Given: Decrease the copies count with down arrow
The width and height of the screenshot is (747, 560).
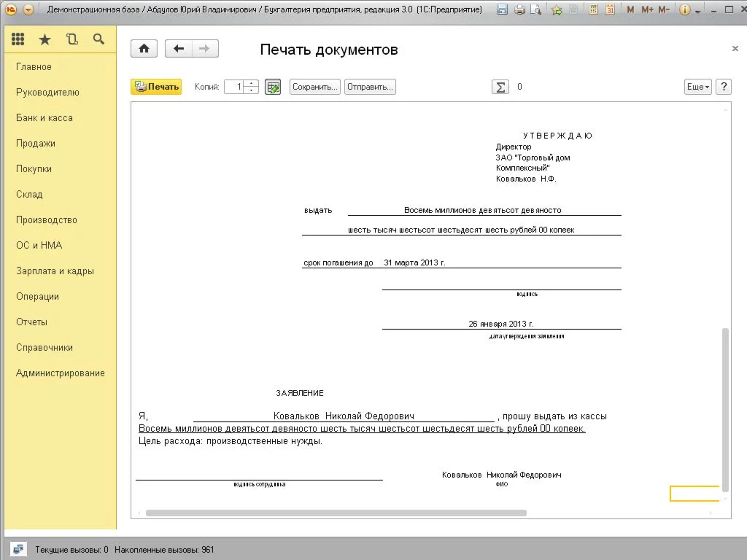Looking at the screenshot, I should coord(252,90).
